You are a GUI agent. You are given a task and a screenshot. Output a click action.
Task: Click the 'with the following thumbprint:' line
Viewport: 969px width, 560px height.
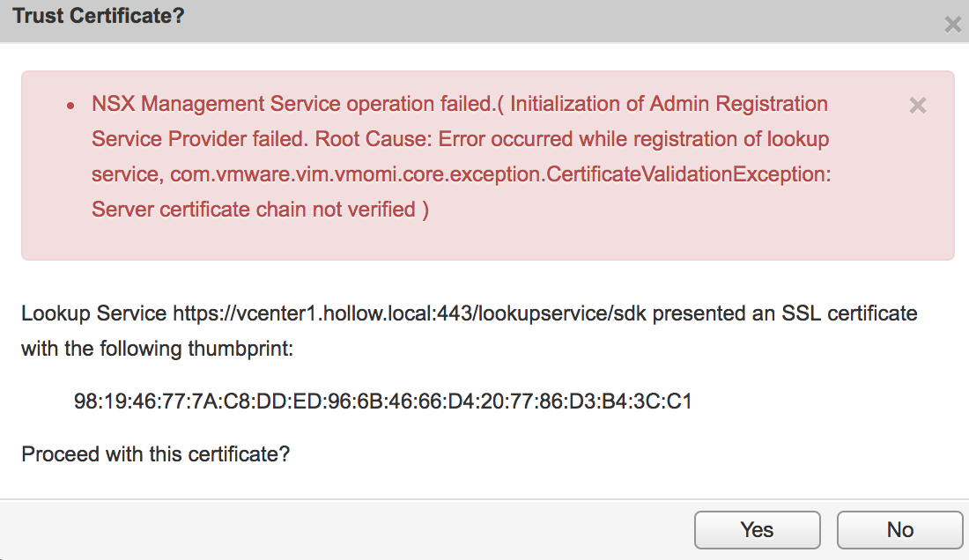point(157,349)
